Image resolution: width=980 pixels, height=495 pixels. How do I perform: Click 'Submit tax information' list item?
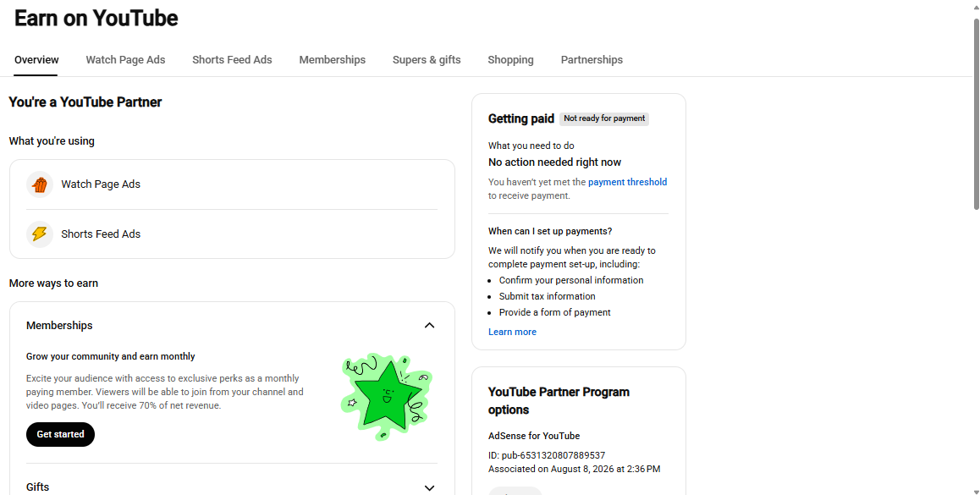pos(547,296)
